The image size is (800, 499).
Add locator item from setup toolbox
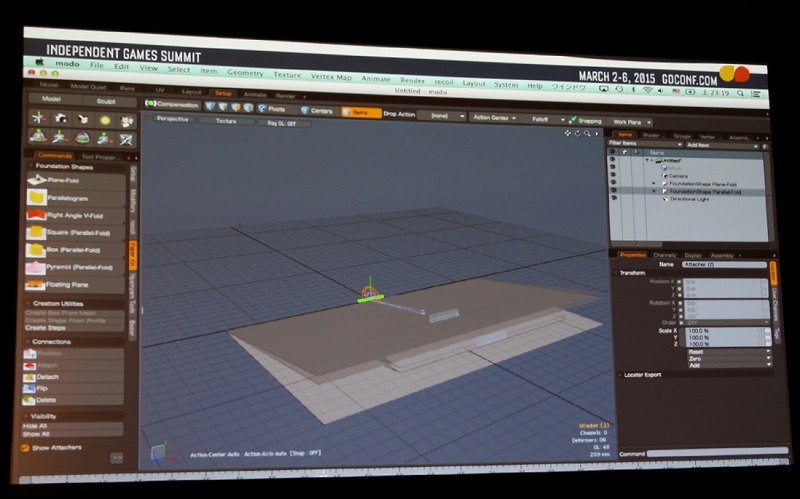tap(38, 118)
